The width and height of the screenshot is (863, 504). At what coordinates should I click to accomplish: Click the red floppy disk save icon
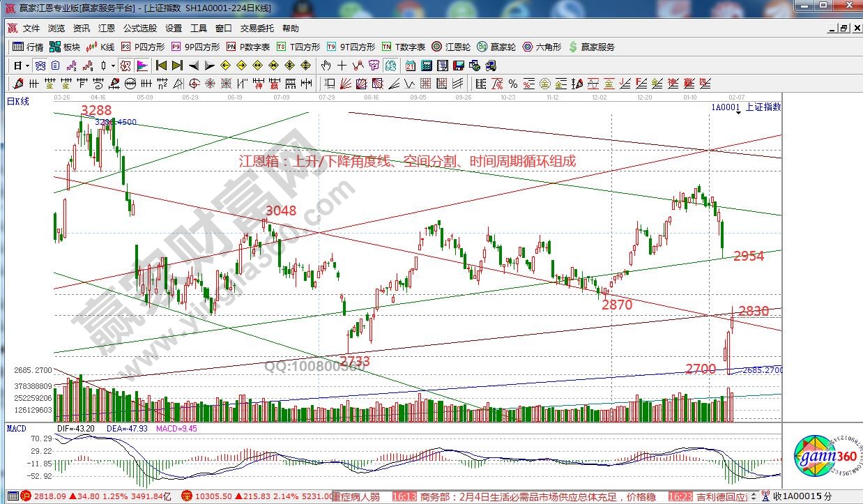coord(458,66)
